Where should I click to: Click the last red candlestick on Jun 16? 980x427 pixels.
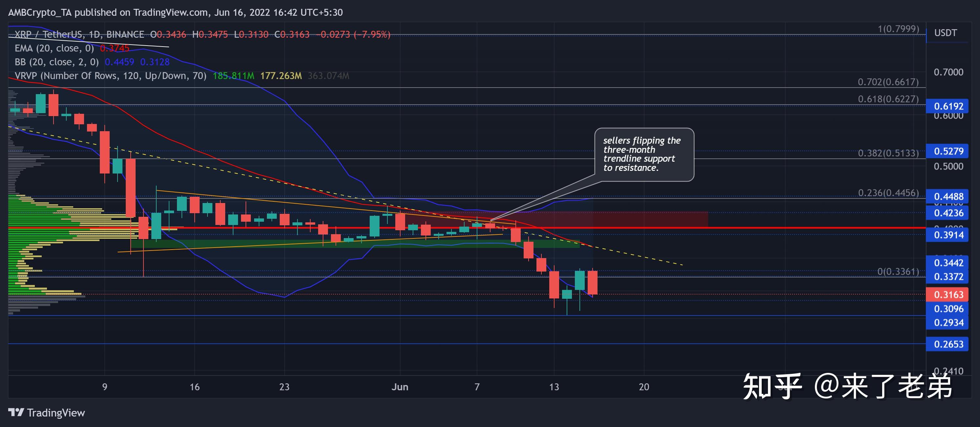[x=592, y=282]
